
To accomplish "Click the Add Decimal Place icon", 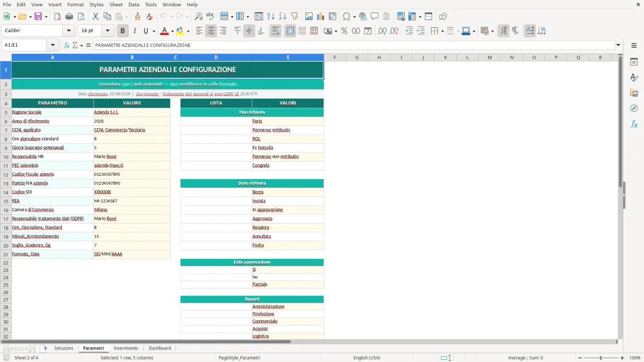I will coord(382,31).
